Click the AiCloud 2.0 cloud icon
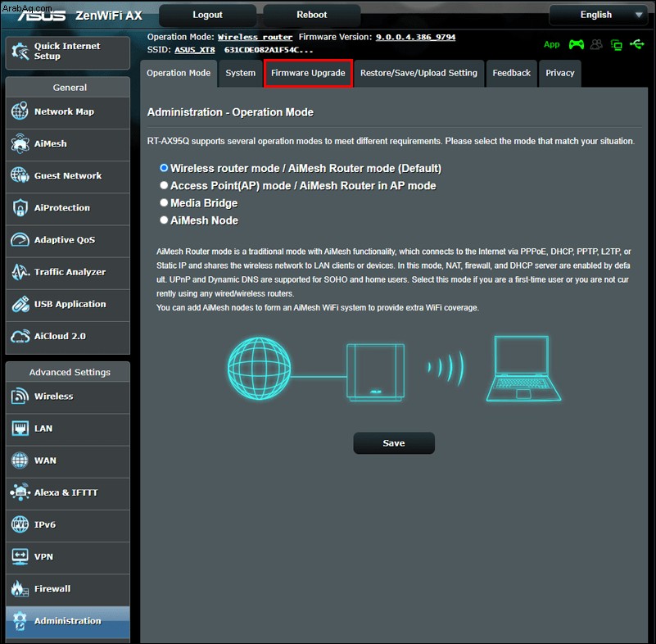Viewport: 656px width, 644px height. (20, 336)
